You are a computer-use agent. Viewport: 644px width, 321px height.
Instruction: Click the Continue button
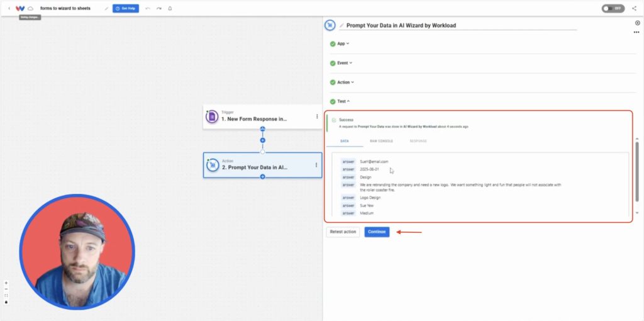[x=377, y=232]
